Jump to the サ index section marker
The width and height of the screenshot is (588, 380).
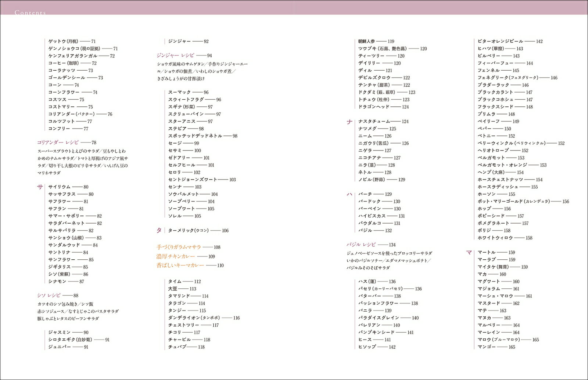[40, 187]
